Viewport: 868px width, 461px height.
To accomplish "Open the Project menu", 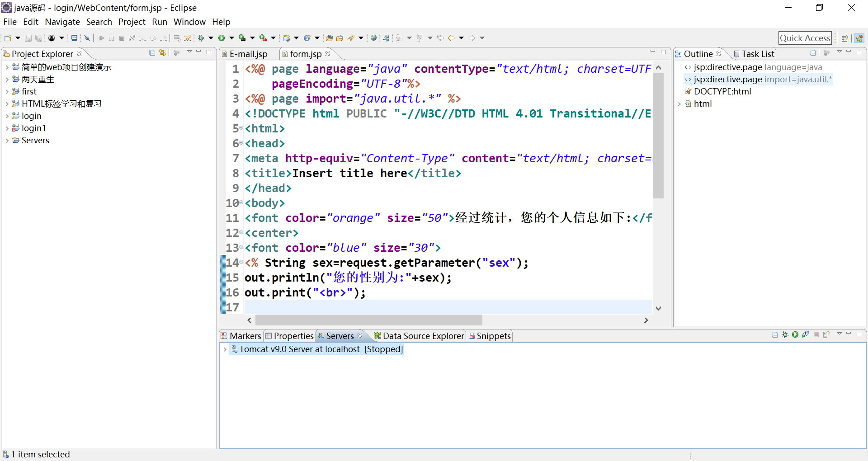I will coord(132,22).
